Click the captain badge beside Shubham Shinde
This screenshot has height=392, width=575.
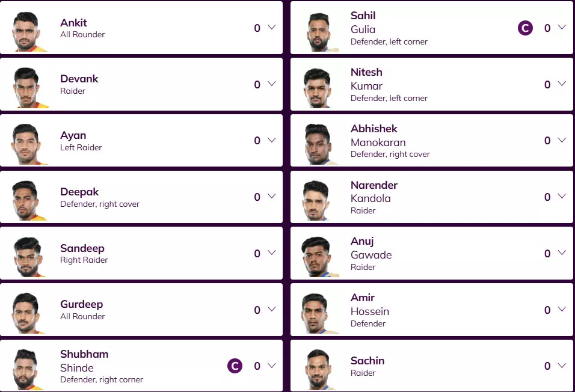[x=235, y=366]
